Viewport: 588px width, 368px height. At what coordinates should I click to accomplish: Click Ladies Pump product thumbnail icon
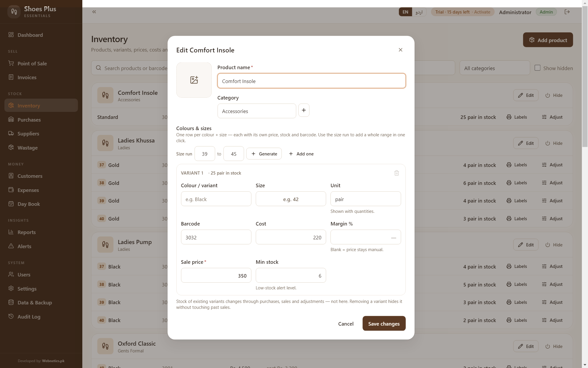pyautogui.click(x=105, y=245)
